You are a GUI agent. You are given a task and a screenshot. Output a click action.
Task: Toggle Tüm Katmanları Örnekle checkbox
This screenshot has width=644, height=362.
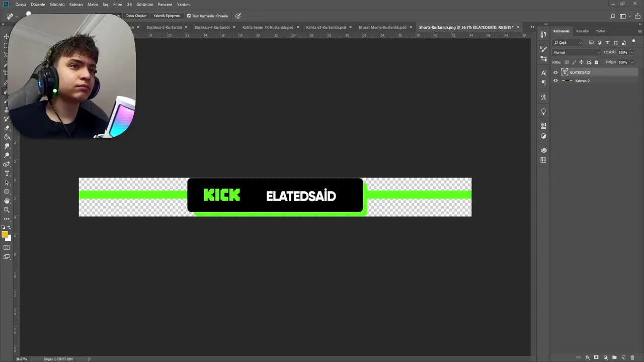pyautogui.click(x=189, y=16)
